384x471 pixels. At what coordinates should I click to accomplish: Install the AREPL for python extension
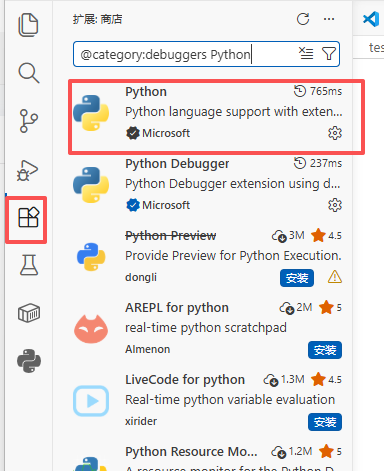point(325,350)
